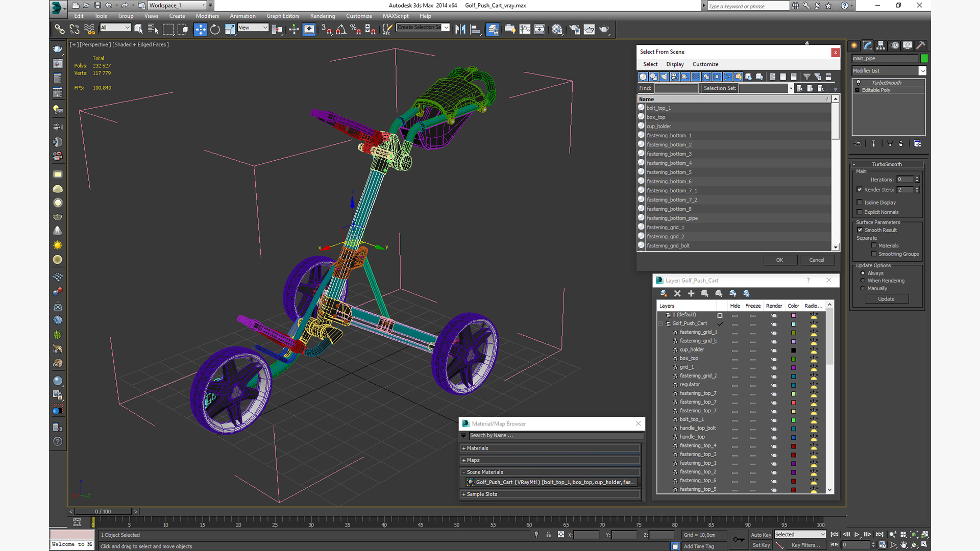
Task: Expand the Maps section in Material Browser
Action: pos(550,460)
